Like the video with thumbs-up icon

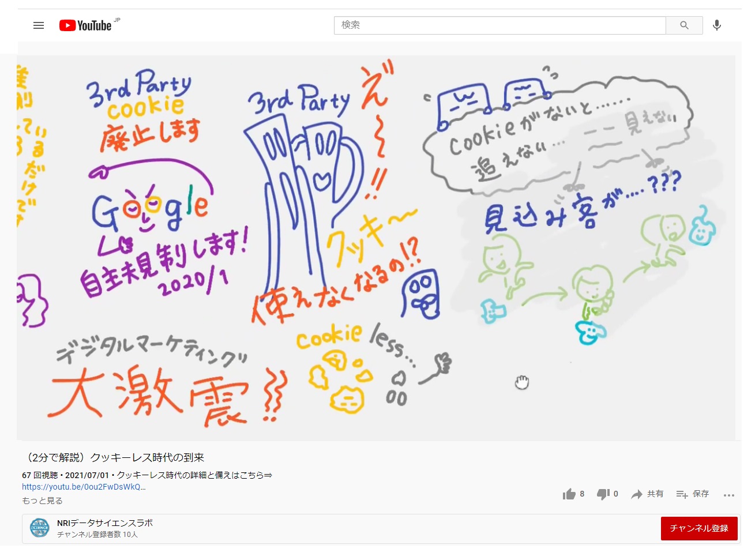click(569, 494)
